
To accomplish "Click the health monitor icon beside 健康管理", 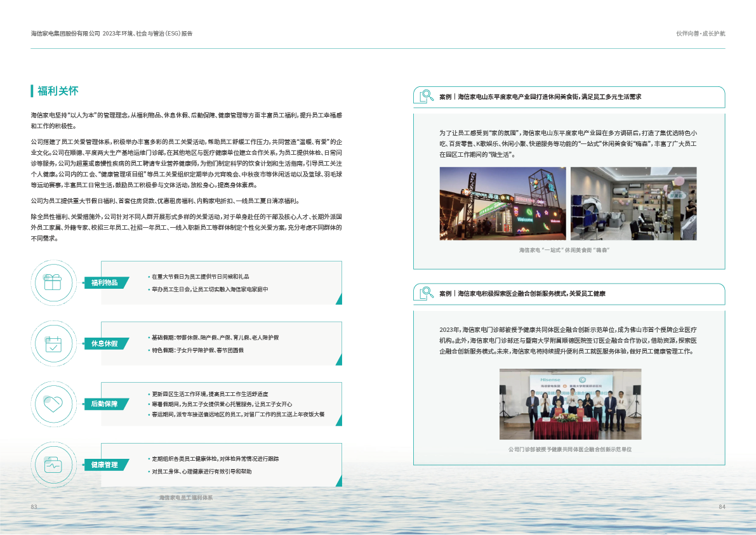I will [53, 464].
